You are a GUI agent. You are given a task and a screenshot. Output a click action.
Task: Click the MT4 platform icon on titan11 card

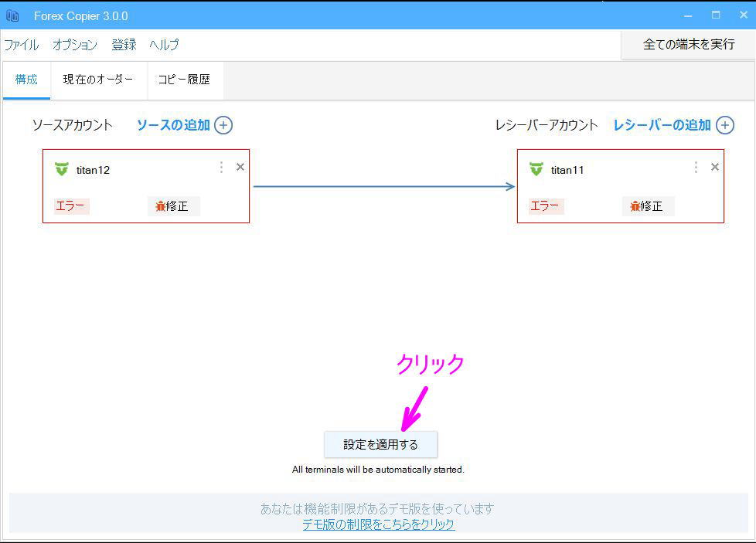point(536,169)
